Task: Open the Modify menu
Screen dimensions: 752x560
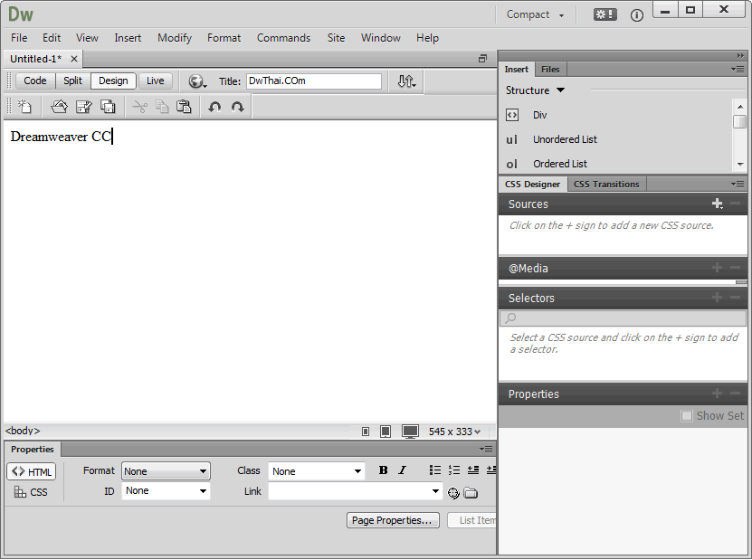Action: click(x=175, y=38)
